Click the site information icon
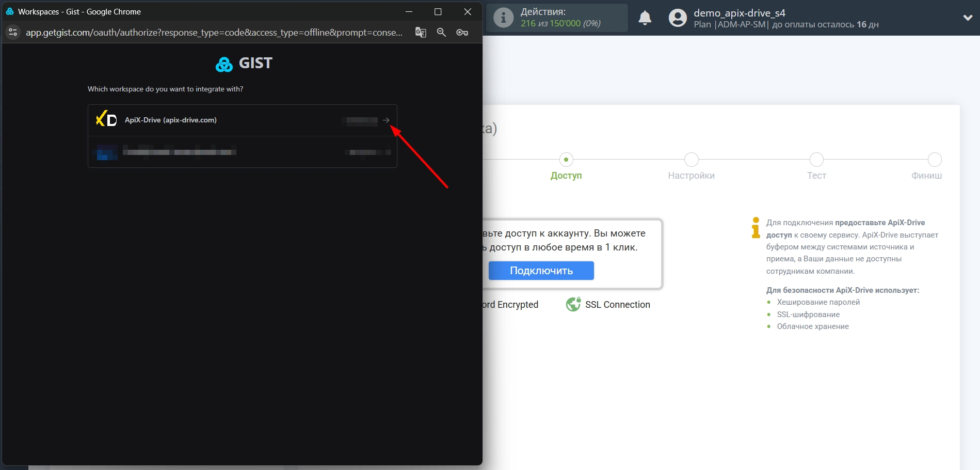The image size is (980, 470). coord(13,33)
